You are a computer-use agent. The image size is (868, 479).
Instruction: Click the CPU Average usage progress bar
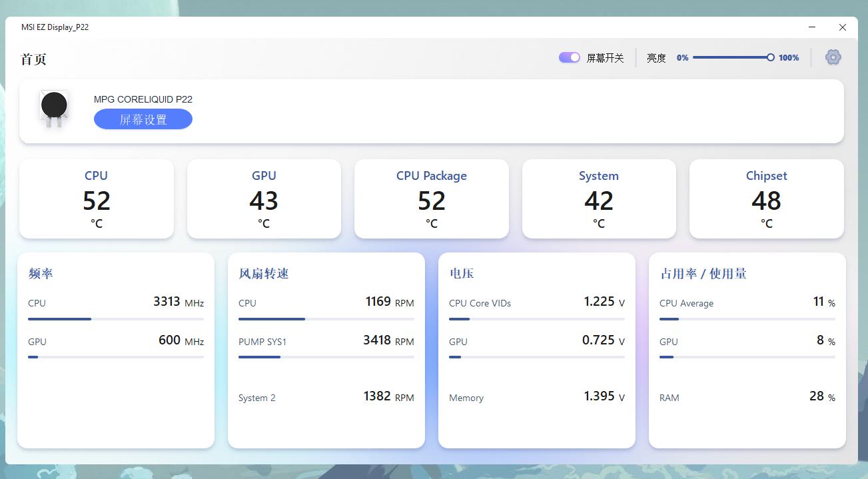pos(747,319)
